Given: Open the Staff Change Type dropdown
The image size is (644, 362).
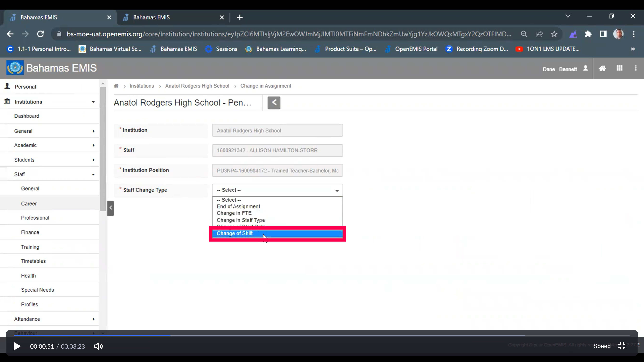Looking at the screenshot, I should click(x=278, y=190).
